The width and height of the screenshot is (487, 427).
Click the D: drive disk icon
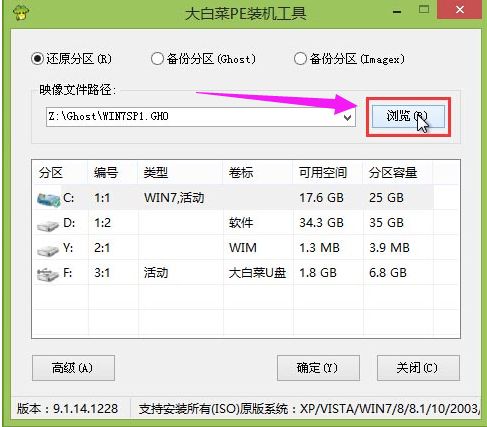(x=48, y=225)
